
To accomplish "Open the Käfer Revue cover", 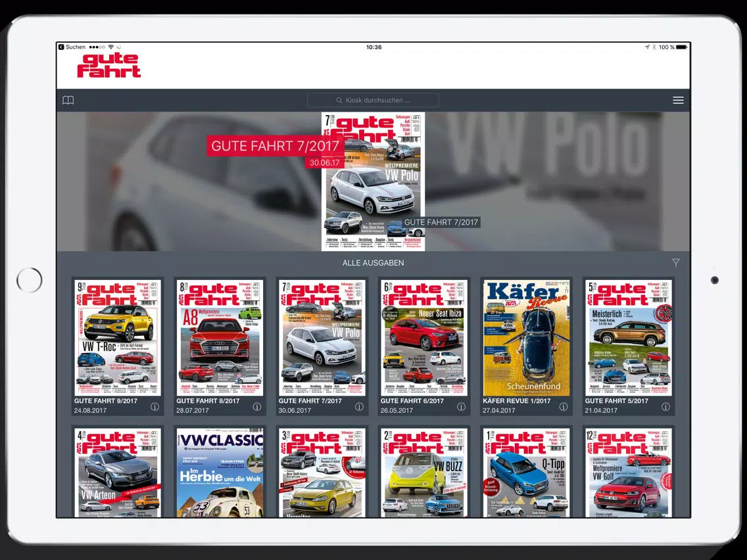I will 526,338.
